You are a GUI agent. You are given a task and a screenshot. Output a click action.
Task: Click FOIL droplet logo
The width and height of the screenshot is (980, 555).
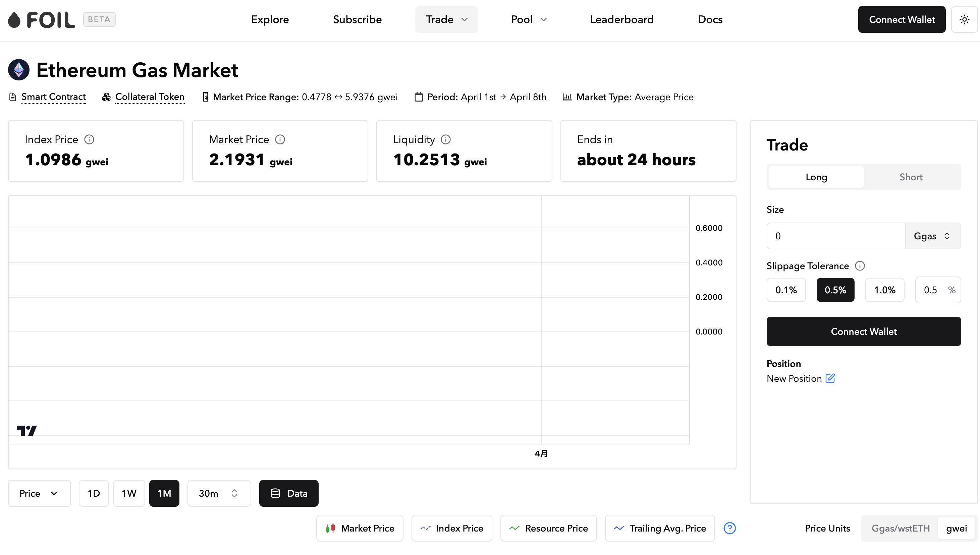(14, 20)
